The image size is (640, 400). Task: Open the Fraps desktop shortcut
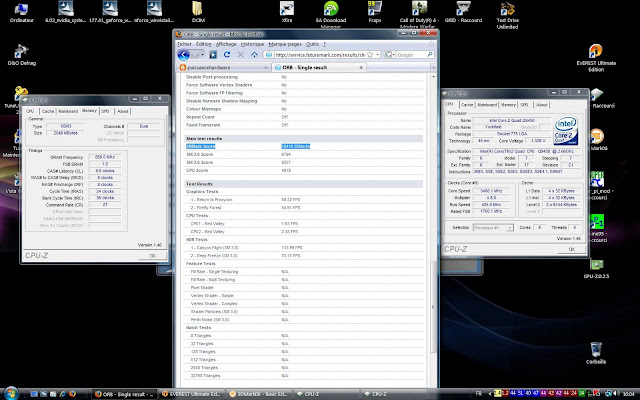click(375, 12)
